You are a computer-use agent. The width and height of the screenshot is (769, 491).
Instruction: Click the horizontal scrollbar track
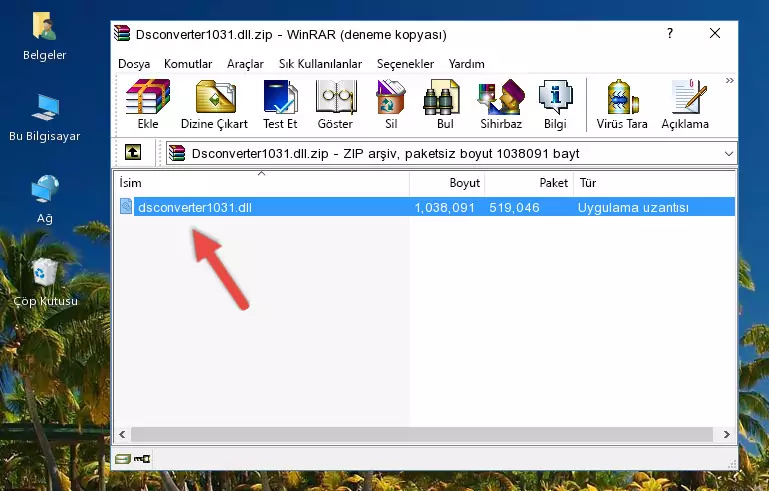[x=422, y=434]
